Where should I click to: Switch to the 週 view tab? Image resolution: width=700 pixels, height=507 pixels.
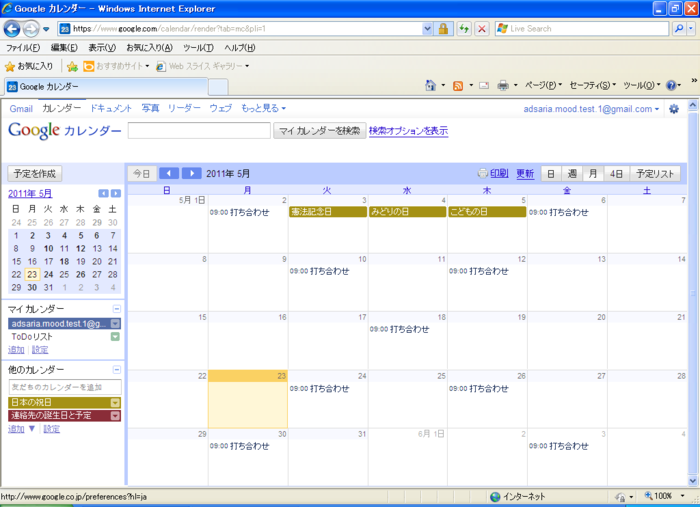coord(572,174)
